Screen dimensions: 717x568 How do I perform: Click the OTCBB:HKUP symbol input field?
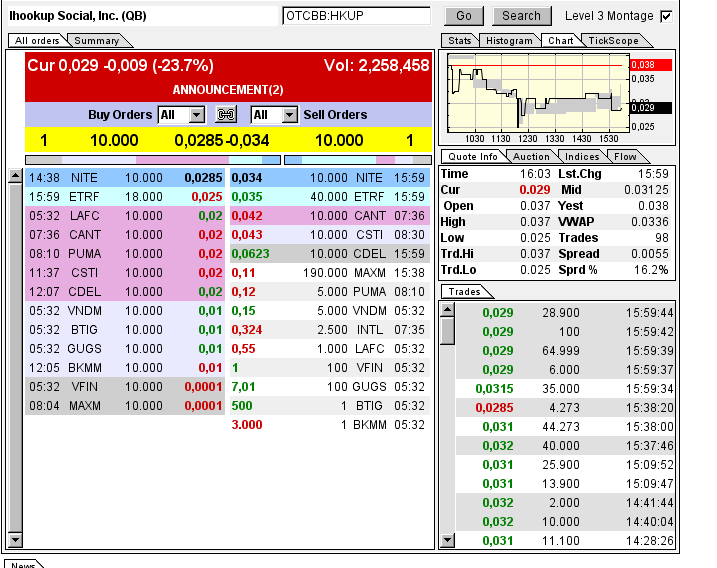coord(355,16)
